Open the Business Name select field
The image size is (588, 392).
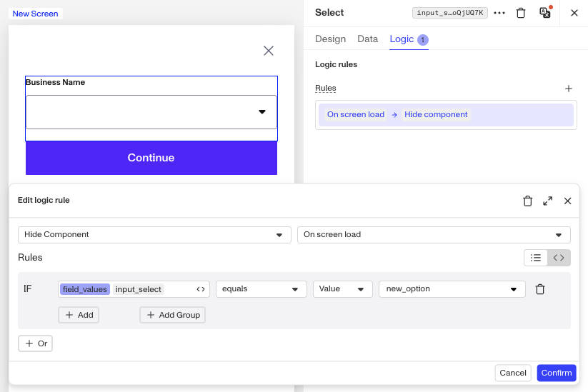[151, 112]
